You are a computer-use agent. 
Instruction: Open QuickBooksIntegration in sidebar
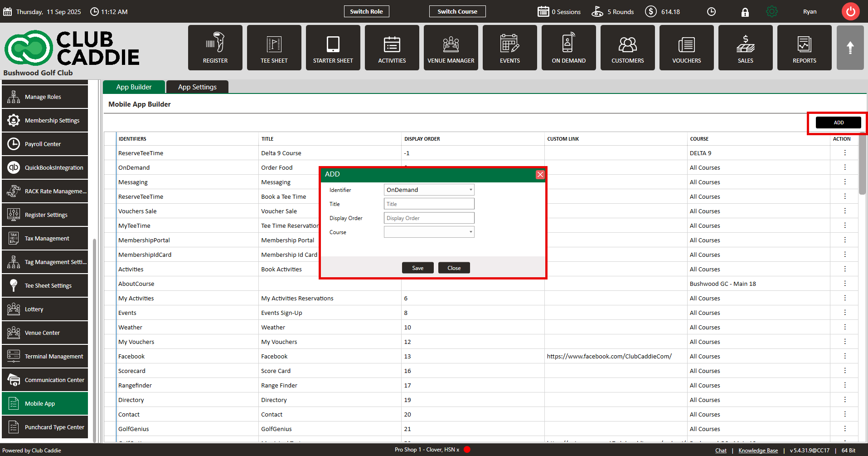coord(45,167)
